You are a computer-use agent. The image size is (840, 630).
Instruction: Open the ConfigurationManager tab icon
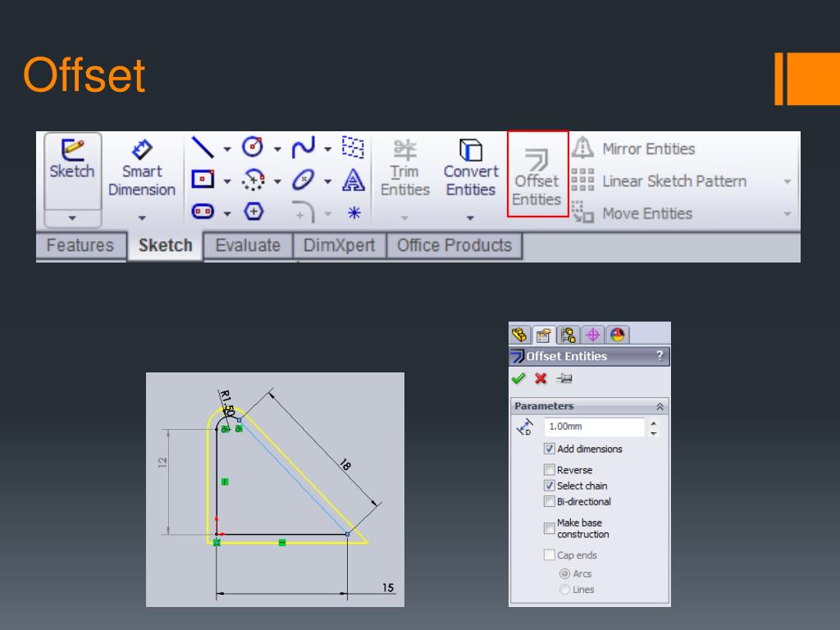tap(568, 336)
